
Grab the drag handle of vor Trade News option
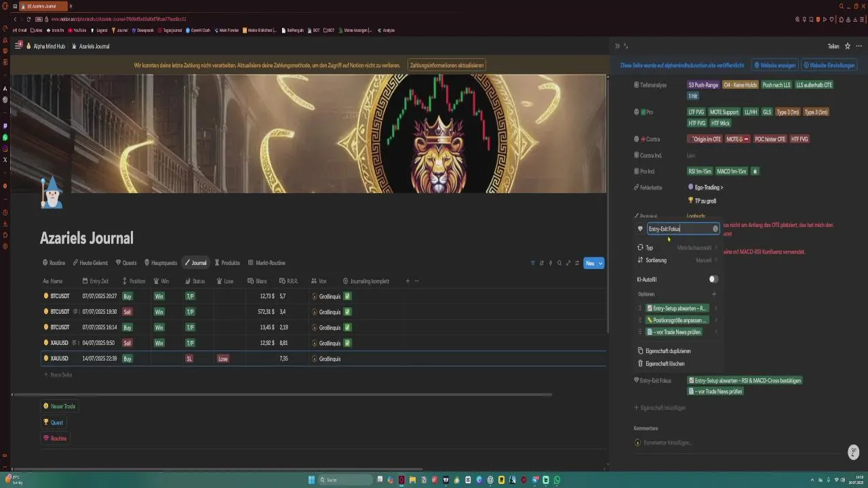[x=639, y=332]
